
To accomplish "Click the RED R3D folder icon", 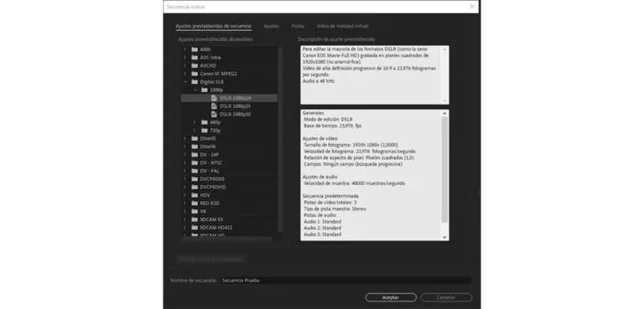I will (195, 203).
